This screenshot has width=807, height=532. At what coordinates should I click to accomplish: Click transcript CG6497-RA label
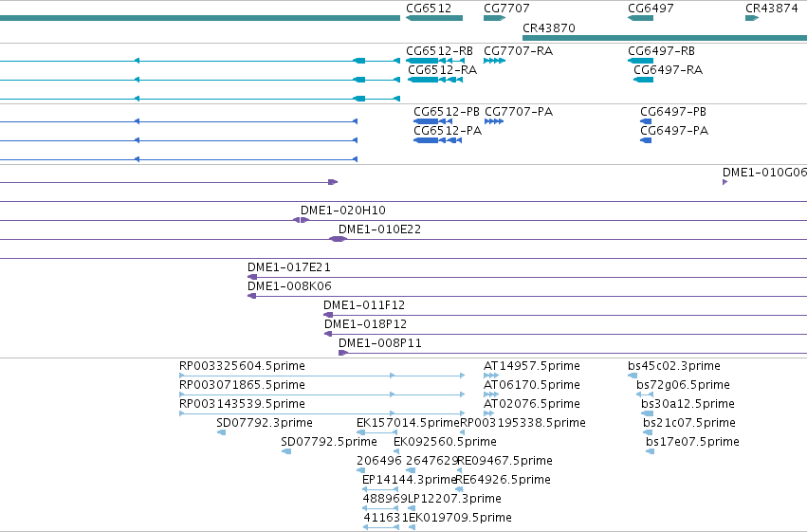668,70
